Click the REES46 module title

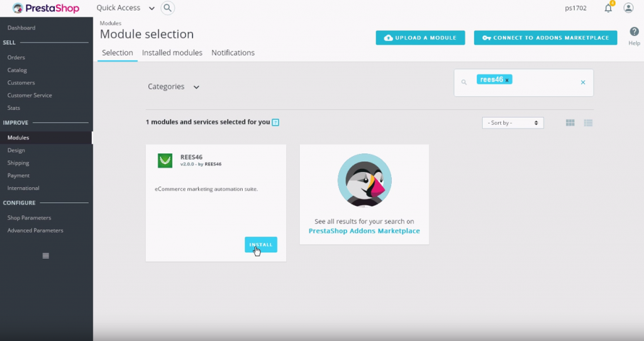click(x=191, y=157)
